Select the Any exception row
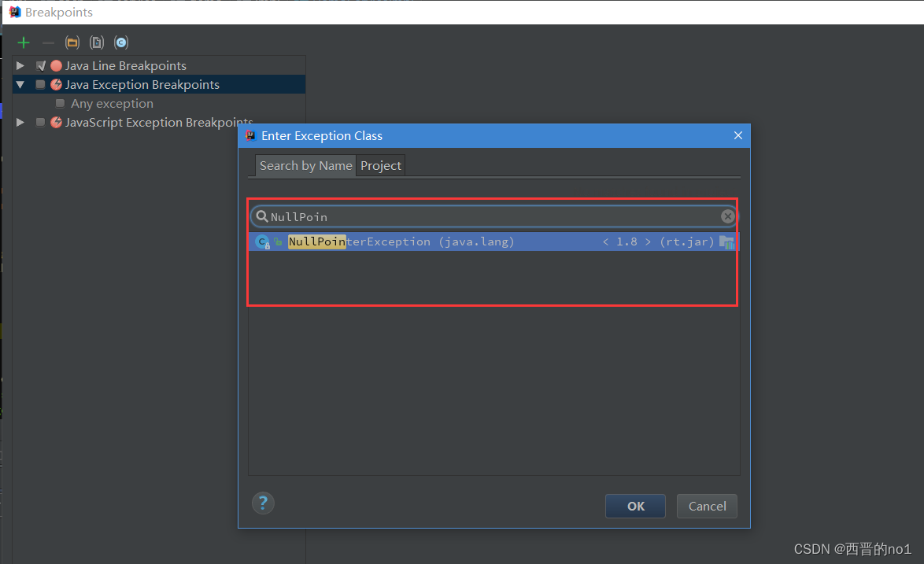924x564 pixels. tap(159, 104)
